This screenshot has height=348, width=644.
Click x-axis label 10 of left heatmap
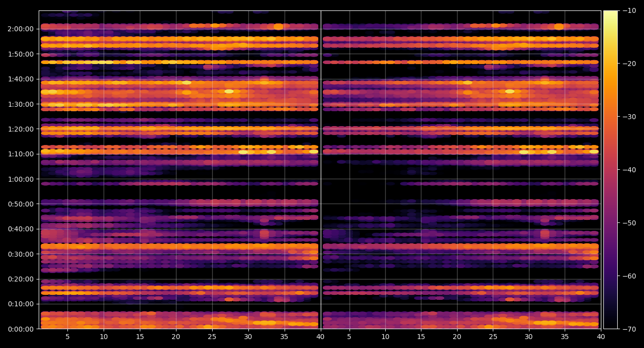[104, 337]
